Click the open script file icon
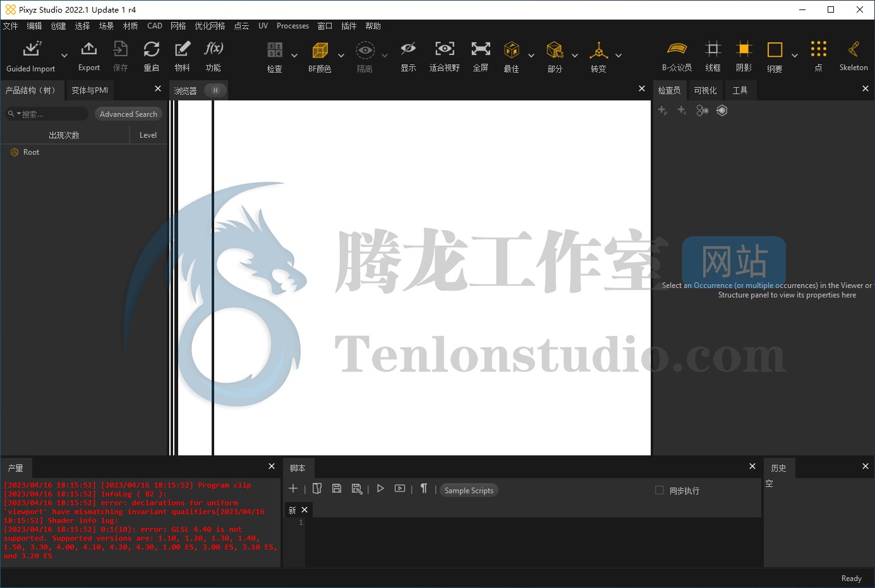This screenshot has height=588, width=875. (x=317, y=488)
